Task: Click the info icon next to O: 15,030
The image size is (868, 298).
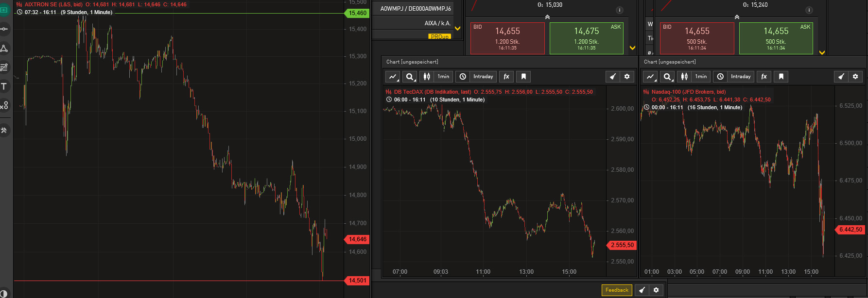Action: [619, 10]
